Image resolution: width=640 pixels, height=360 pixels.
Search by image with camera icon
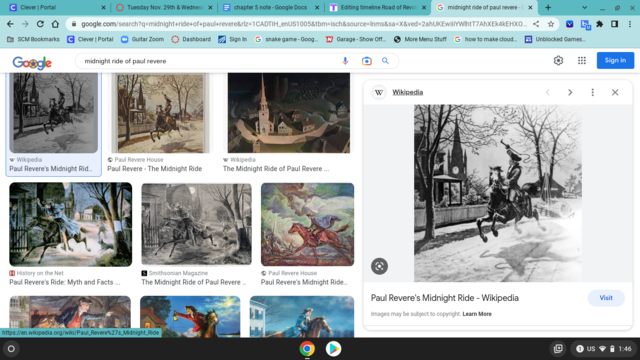click(x=367, y=61)
